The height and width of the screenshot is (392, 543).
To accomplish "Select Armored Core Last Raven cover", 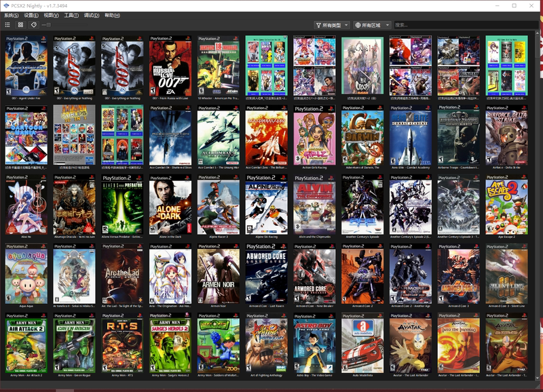I will point(266,274).
